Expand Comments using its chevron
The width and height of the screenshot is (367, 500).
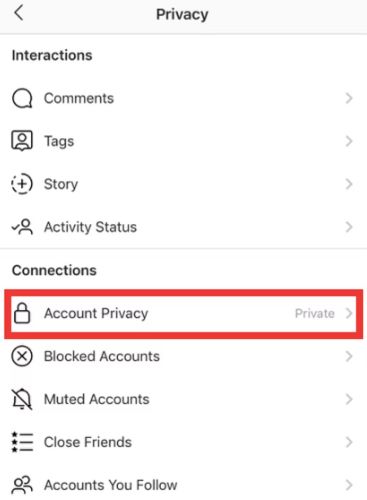[x=349, y=98]
